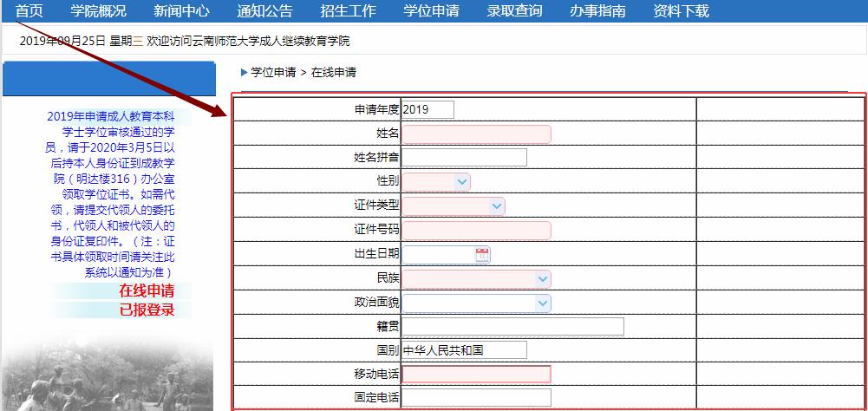Click the red 在线申请 sidebar link

147,290
